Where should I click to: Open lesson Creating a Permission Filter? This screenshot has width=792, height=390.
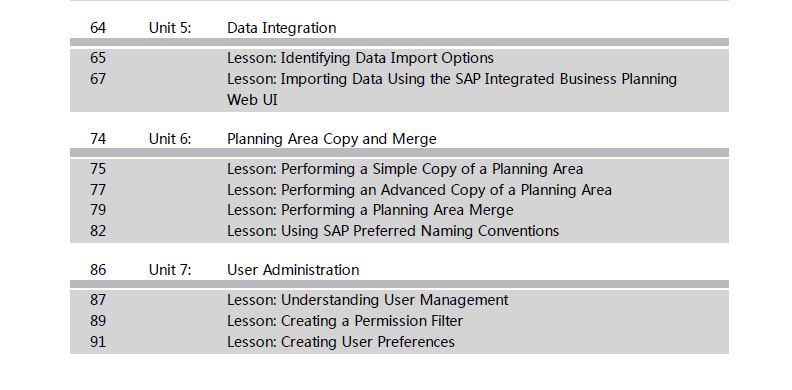point(345,321)
